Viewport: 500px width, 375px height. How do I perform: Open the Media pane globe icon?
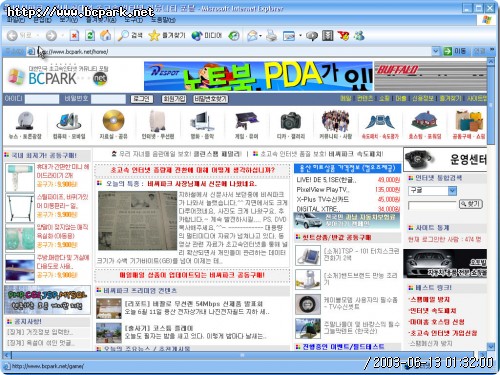click(x=207, y=35)
